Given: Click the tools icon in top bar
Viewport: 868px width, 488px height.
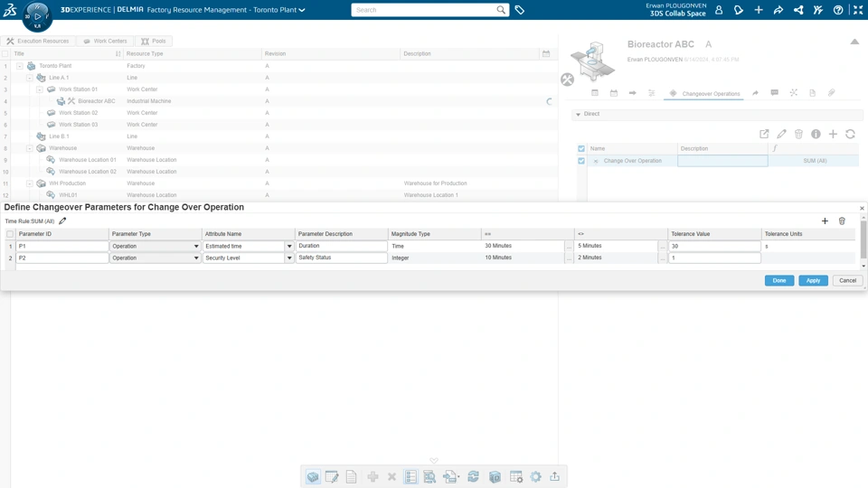Looking at the screenshot, I should coord(818,10).
